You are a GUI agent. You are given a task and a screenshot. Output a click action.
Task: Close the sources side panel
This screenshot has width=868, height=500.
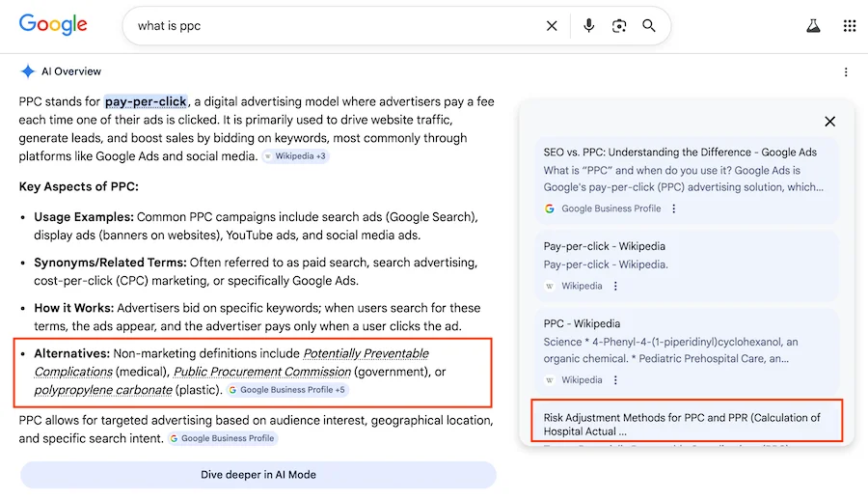(x=829, y=122)
